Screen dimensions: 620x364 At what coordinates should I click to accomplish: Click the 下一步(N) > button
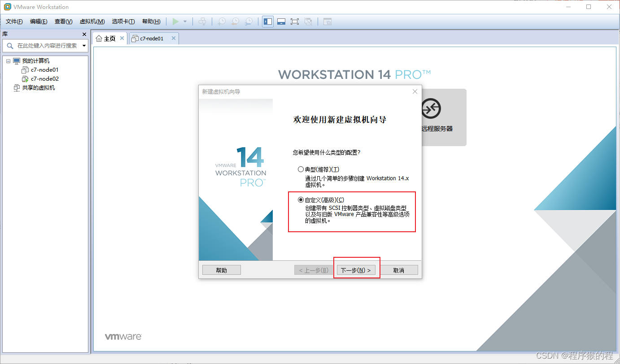click(356, 270)
